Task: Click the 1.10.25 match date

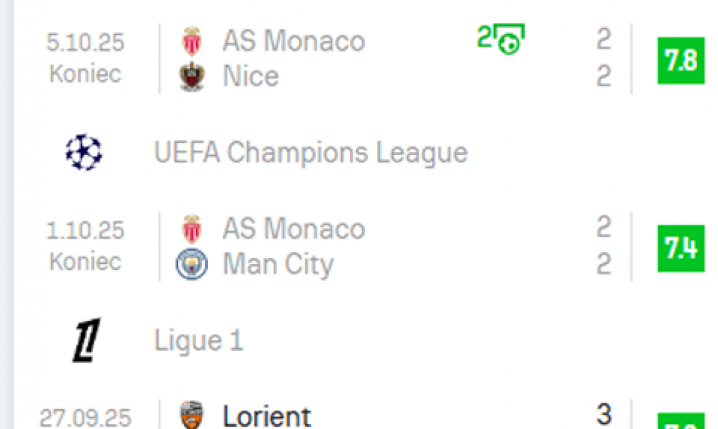Action: (85, 231)
